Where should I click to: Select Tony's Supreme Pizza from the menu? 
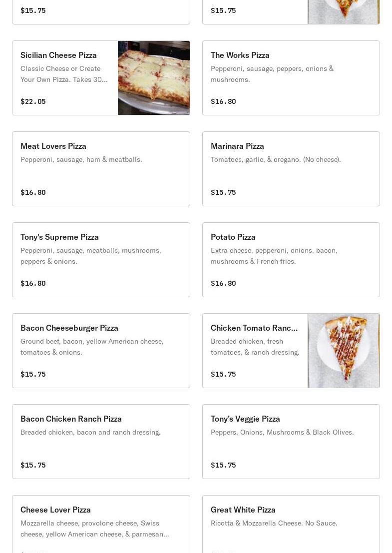[x=59, y=237]
